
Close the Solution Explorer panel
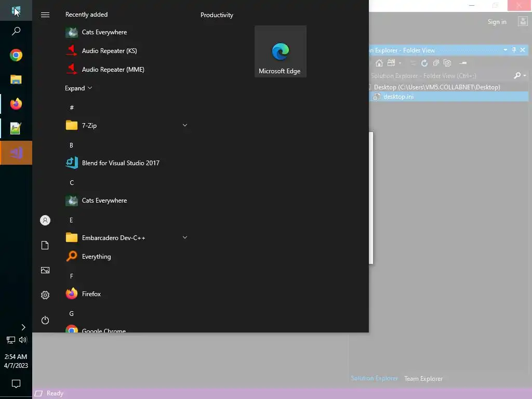click(x=523, y=50)
